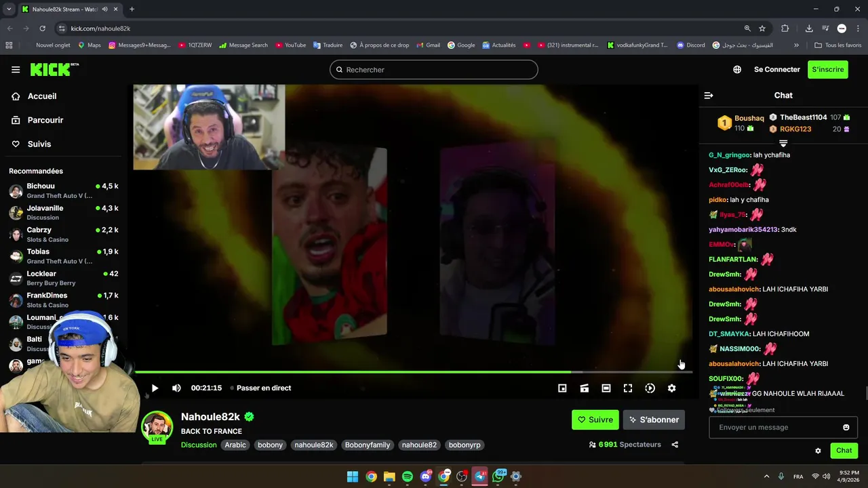Open Discord bookmark
868x488 pixels.
tap(690, 45)
